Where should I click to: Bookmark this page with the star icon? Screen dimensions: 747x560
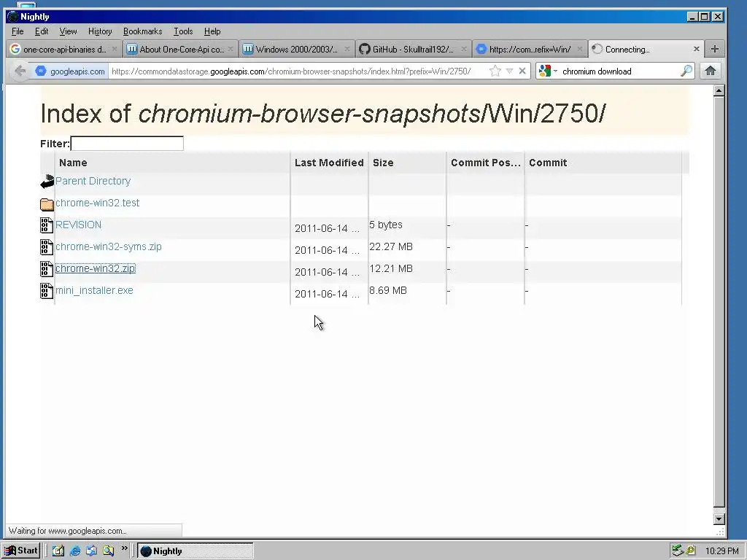tap(495, 71)
